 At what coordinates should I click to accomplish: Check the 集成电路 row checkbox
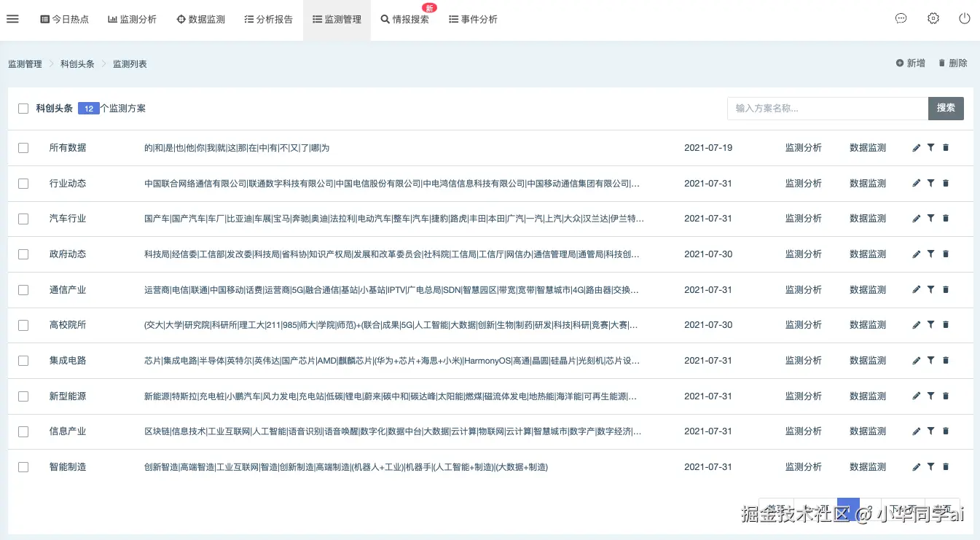click(23, 361)
